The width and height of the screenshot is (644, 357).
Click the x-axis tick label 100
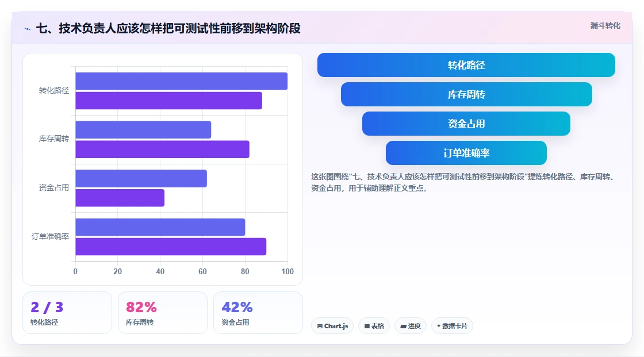tap(287, 271)
